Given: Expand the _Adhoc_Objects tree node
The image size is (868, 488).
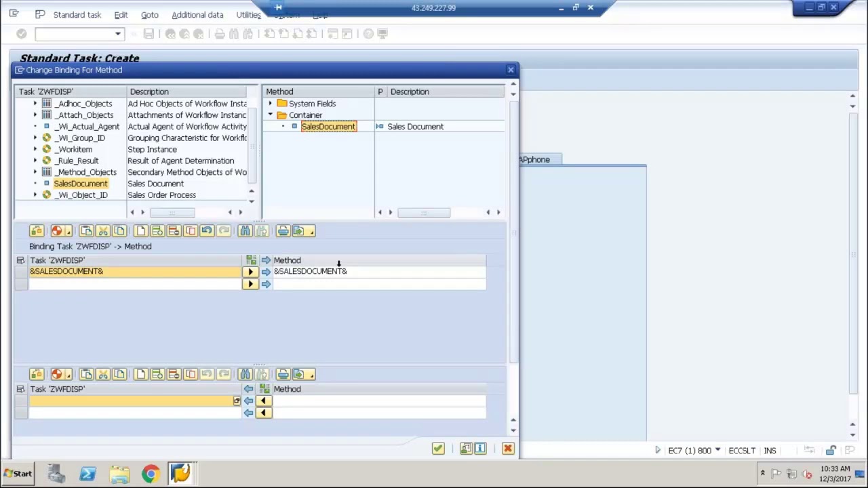Looking at the screenshot, I should tap(35, 104).
